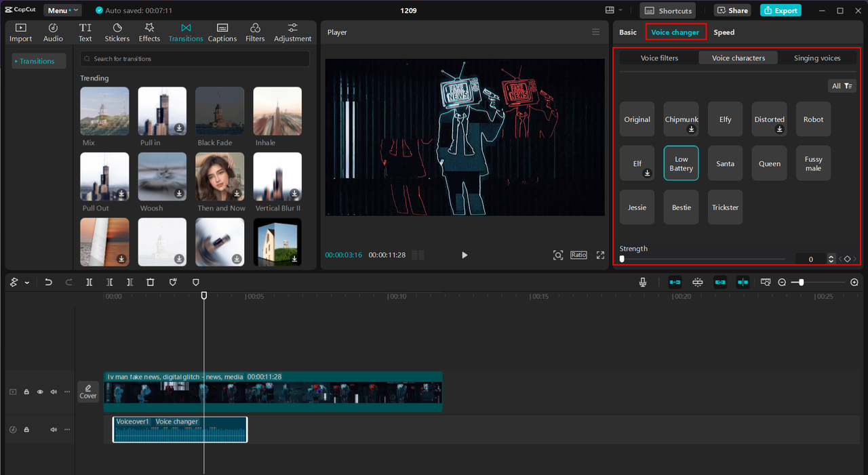Viewport: 868px width, 475px height.
Task: Click the three-dot options on audio track
Action: tap(66, 430)
